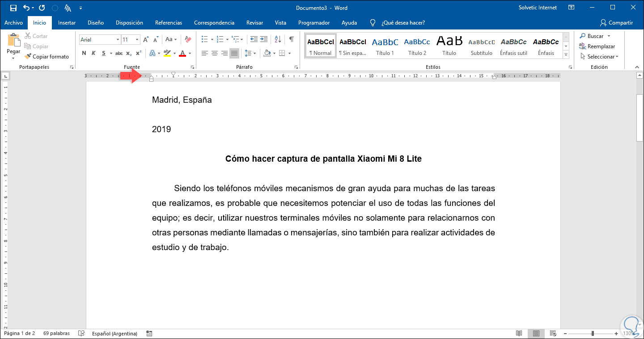The image size is (644, 339).
Task: Open the Fuente dialog launcher
Action: pos(193,67)
